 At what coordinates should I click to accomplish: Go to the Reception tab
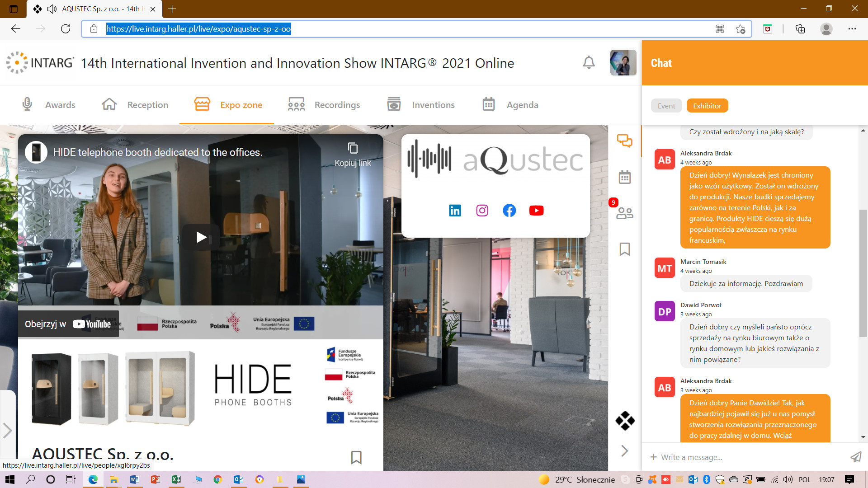pyautogui.click(x=135, y=105)
